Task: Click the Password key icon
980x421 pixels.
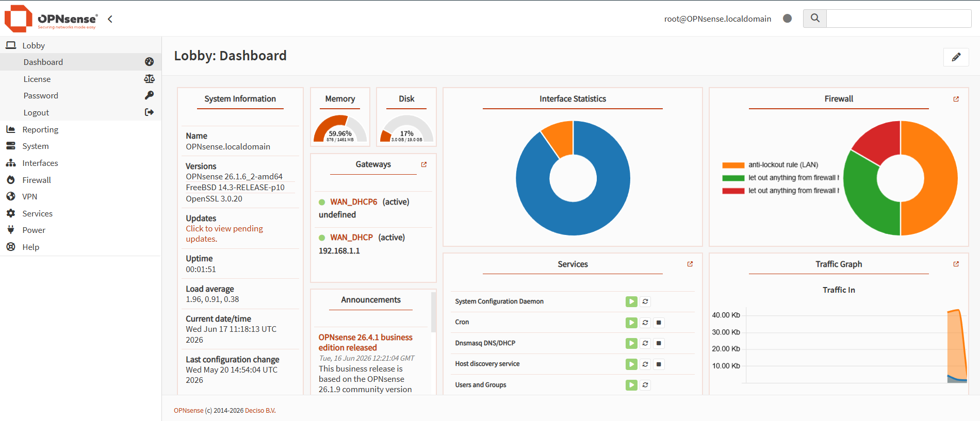Action: click(x=149, y=95)
